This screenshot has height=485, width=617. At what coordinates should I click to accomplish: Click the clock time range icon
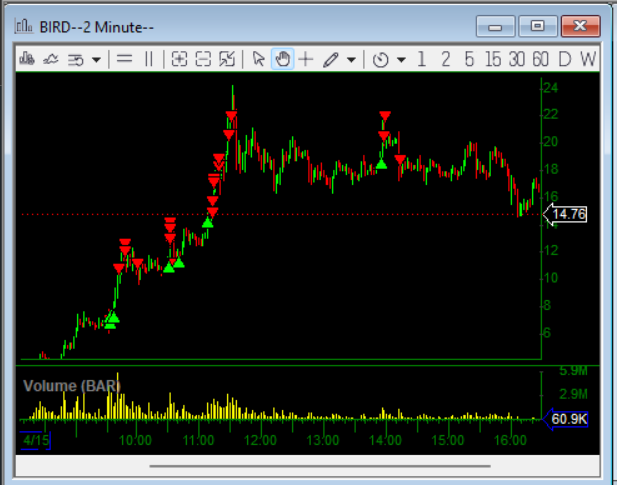click(381, 60)
